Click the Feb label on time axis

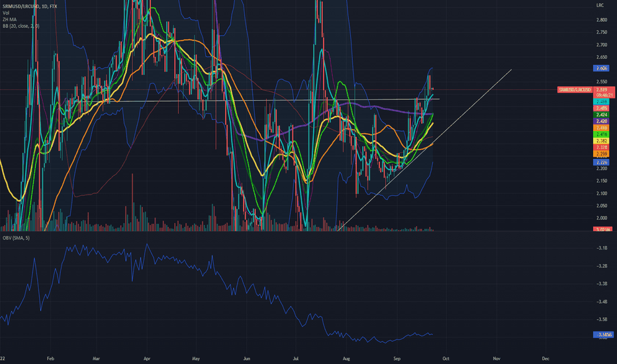click(50, 359)
